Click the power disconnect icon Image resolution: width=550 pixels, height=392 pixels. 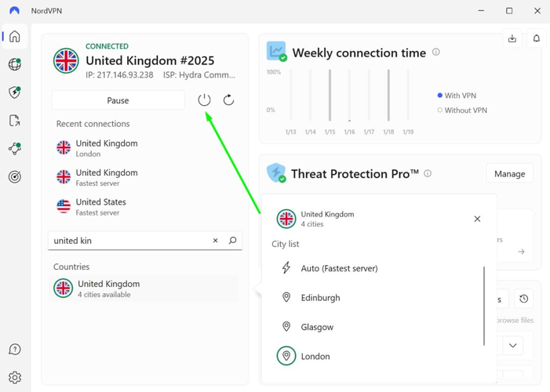pyautogui.click(x=204, y=100)
